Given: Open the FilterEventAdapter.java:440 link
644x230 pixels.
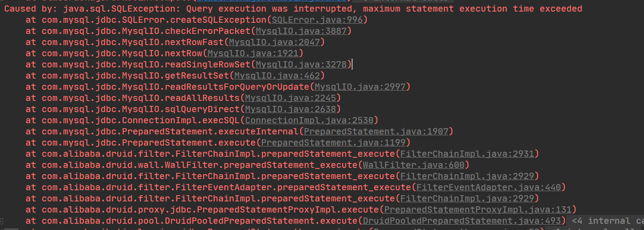Looking at the screenshot, I should tap(489, 187).
